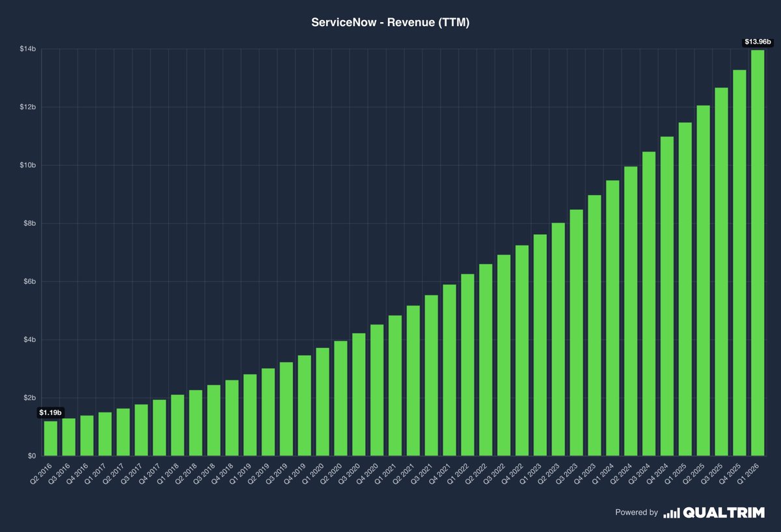Click the $6b y-axis label
The image size is (781, 532).
pyautogui.click(x=30, y=282)
